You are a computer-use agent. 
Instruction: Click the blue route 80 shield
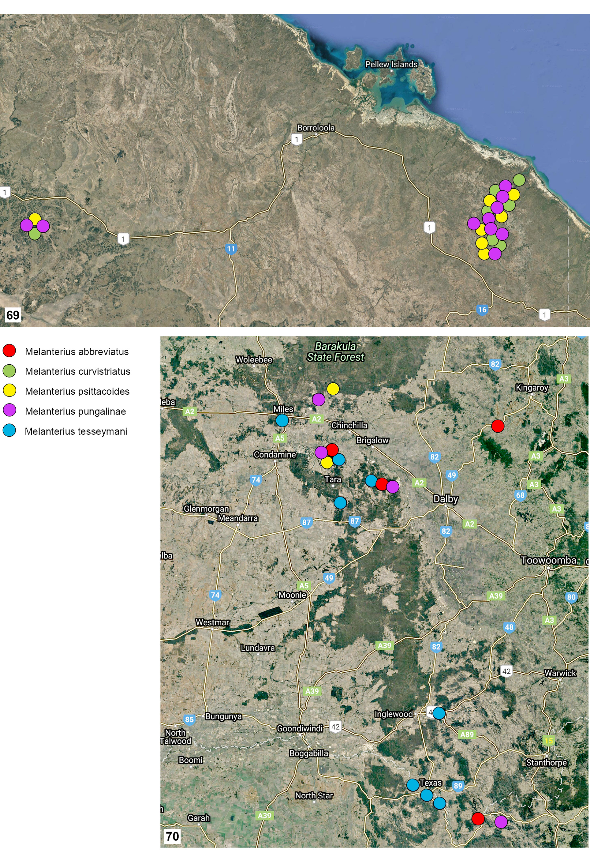point(571,597)
